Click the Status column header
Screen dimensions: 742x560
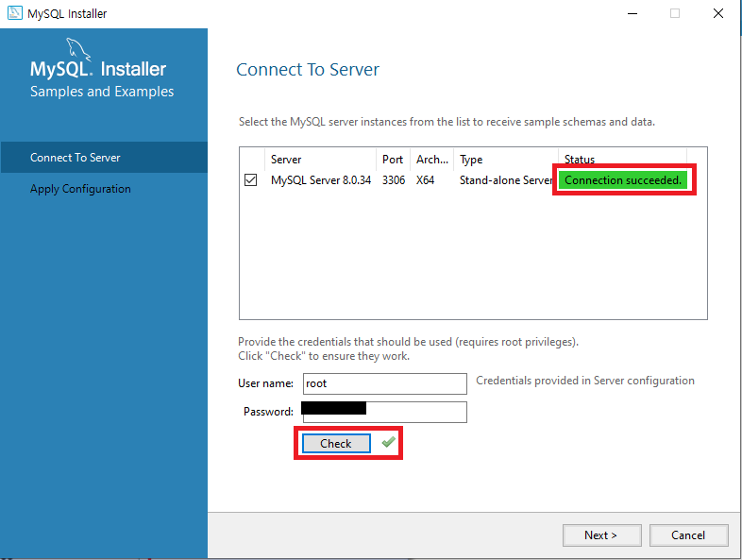click(x=623, y=160)
